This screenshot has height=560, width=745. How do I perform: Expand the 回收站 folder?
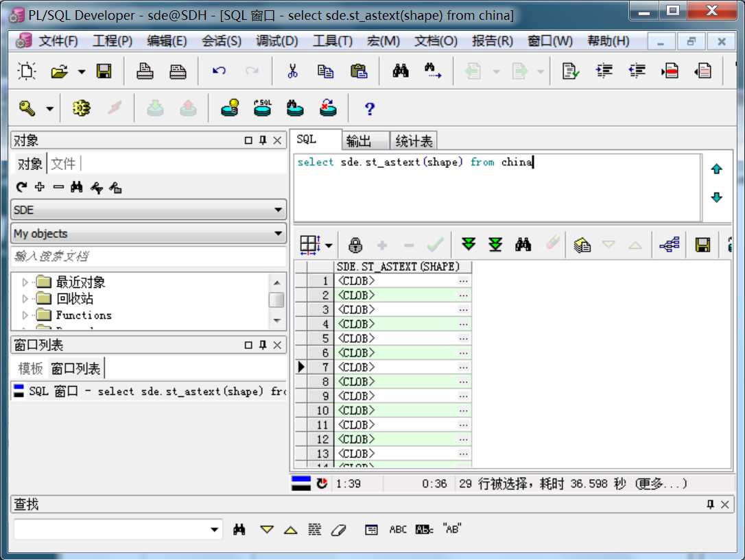click(x=25, y=299)
